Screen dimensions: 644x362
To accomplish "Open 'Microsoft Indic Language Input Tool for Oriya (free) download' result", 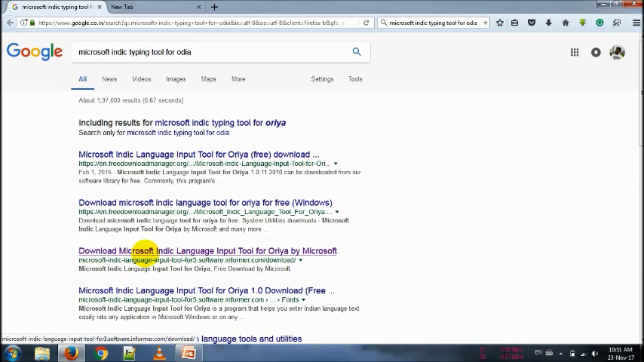I will click(x=199, y=155).
